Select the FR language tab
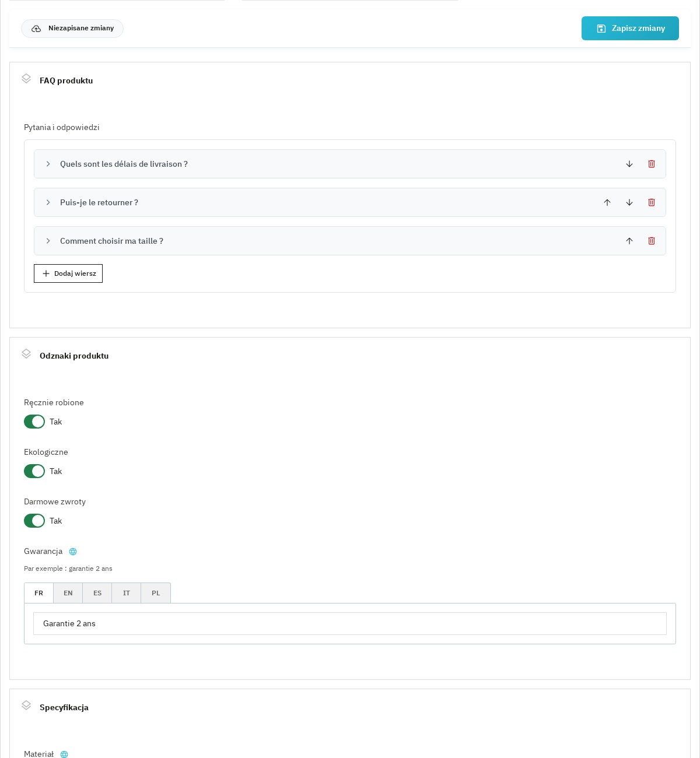 [38, 593]
